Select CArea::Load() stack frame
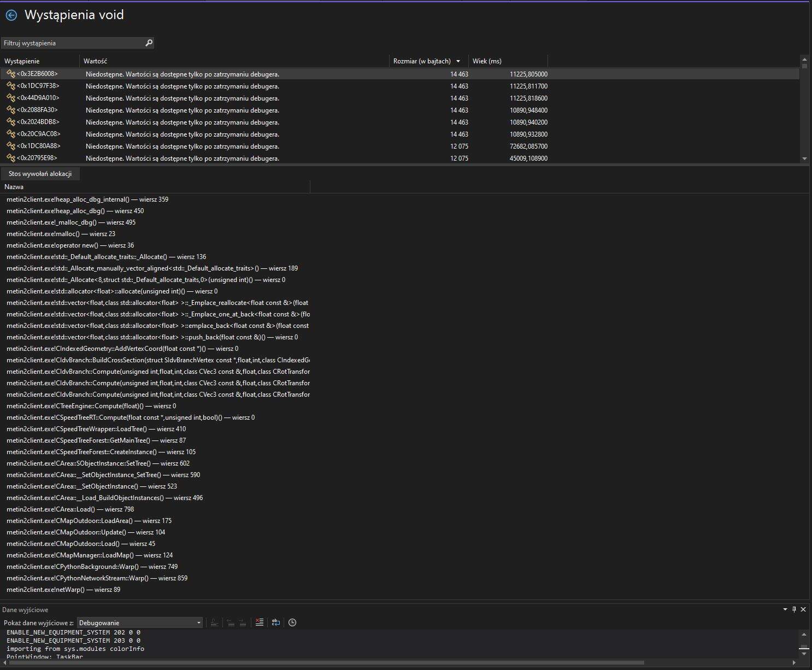 pos(70,509)
